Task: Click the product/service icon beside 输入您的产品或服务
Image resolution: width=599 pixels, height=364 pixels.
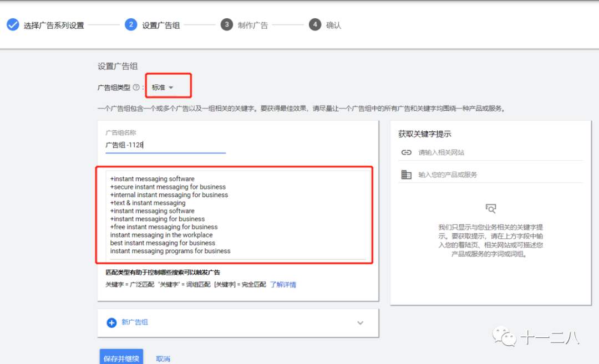Action: pos(407,175)
